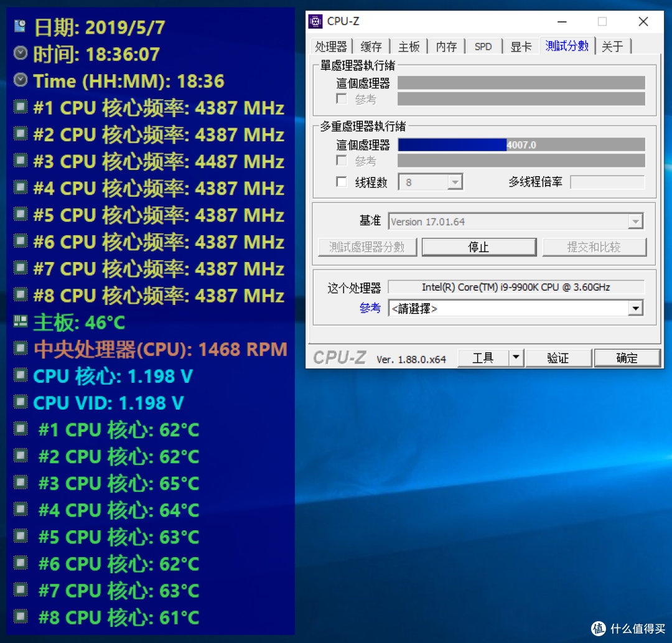Click the 多线程倍率 value field
Image resolution: width=672 pixels, height=643 pixels.
pos(607,182)
